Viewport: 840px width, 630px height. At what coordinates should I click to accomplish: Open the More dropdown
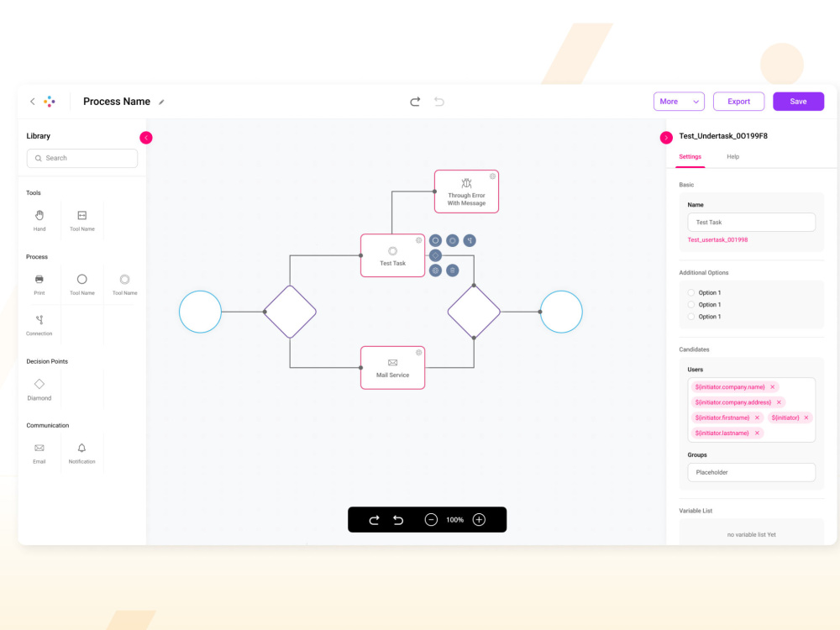point(679,102)
